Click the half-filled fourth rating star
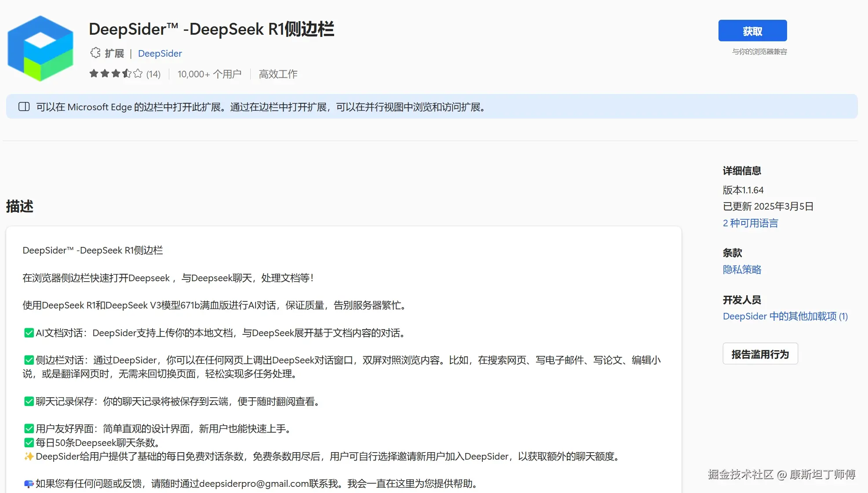This screenshot has width=868, height=493. (126, 73)
